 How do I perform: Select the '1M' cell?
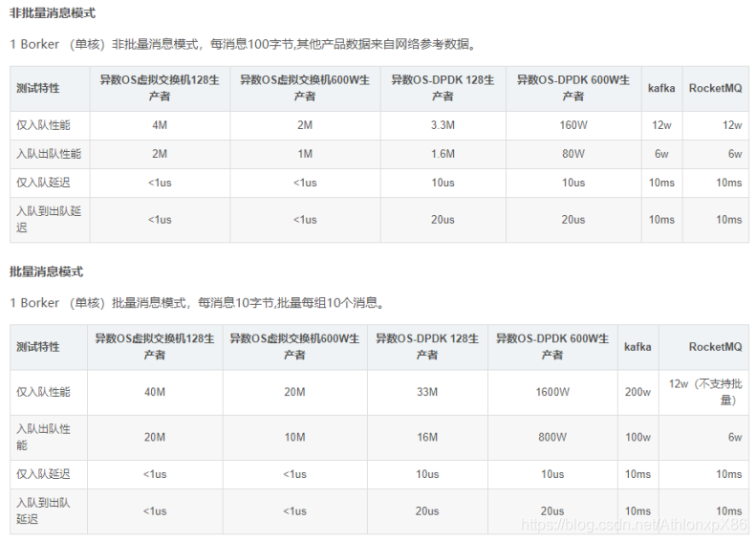(305, 154)
